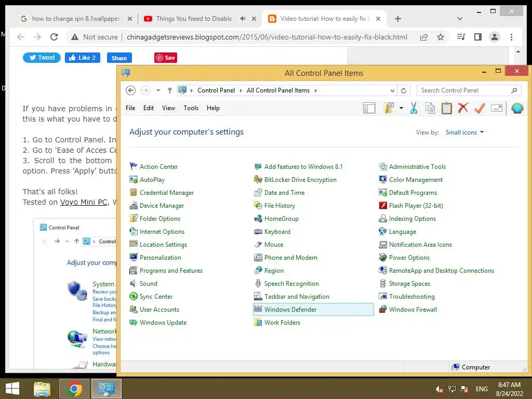532x399 pixels.
Task: Open Chrome three-dot menu
Action: click(511, 37)
